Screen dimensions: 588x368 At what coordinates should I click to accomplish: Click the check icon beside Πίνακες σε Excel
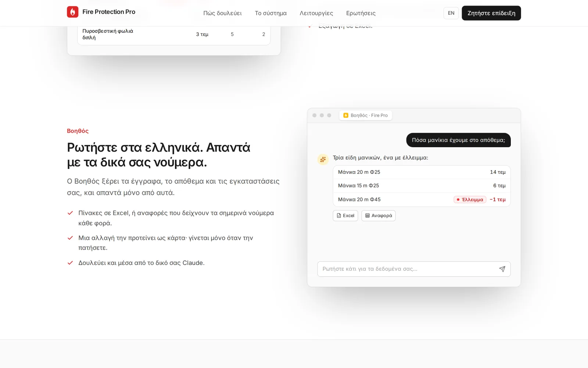point(70,213)
